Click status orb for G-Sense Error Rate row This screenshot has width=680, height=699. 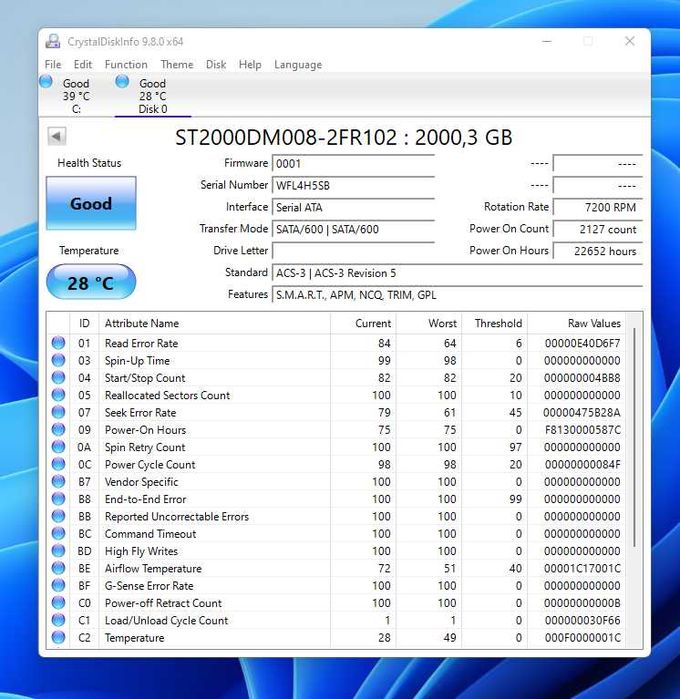coord(58,585)
